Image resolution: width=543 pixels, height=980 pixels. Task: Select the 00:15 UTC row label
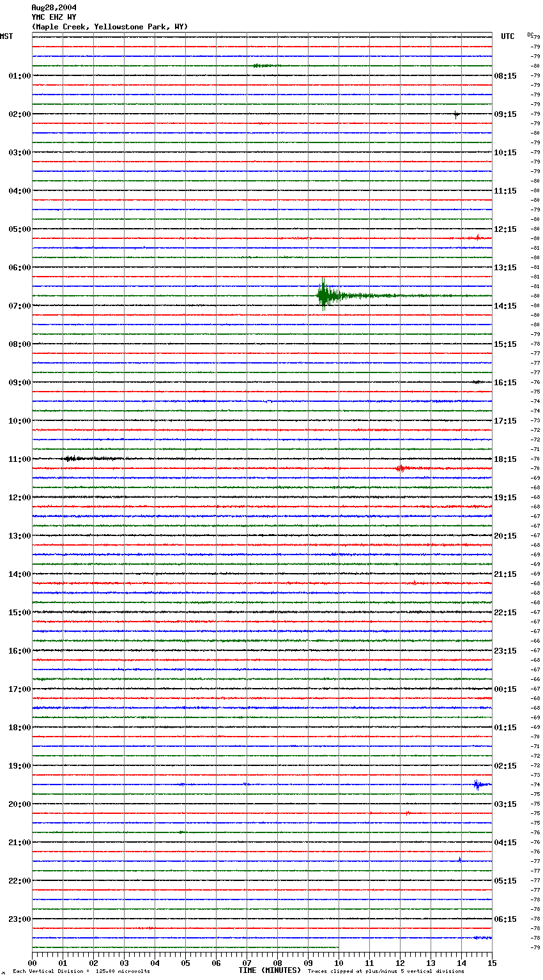tap(505, 689)
